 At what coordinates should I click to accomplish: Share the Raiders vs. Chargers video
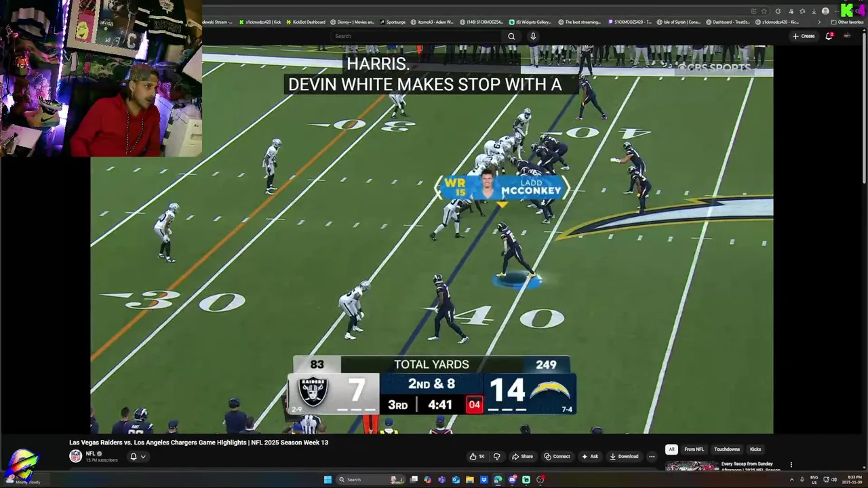(522, 457)
